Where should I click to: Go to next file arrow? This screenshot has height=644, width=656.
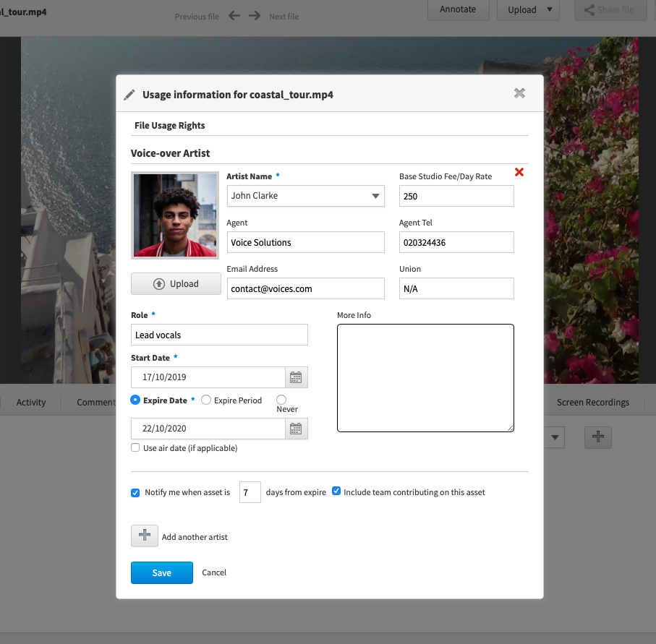click(x=255, y=16)
